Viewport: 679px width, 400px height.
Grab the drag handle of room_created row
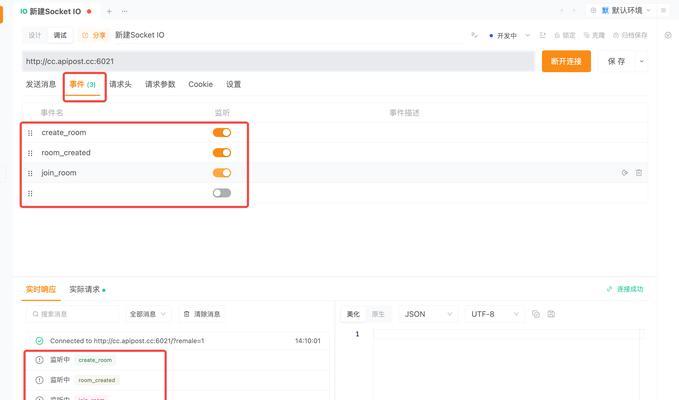(30, 153)
